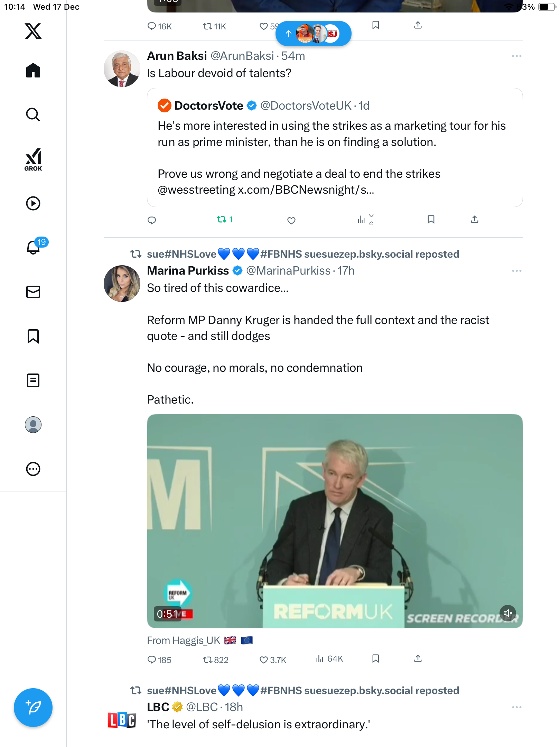Like Arun Baksi's post
This screenshot has height=747, width=560.
point(291,220)
